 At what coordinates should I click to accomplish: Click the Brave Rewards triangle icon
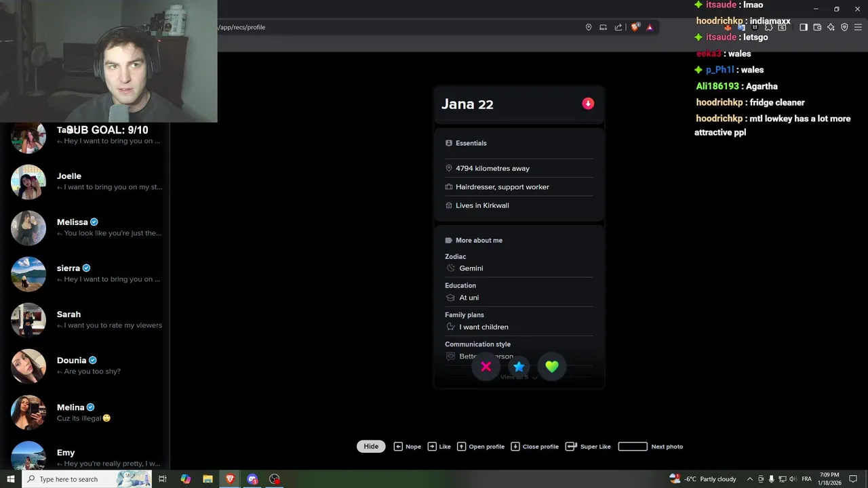click(650, 27)
